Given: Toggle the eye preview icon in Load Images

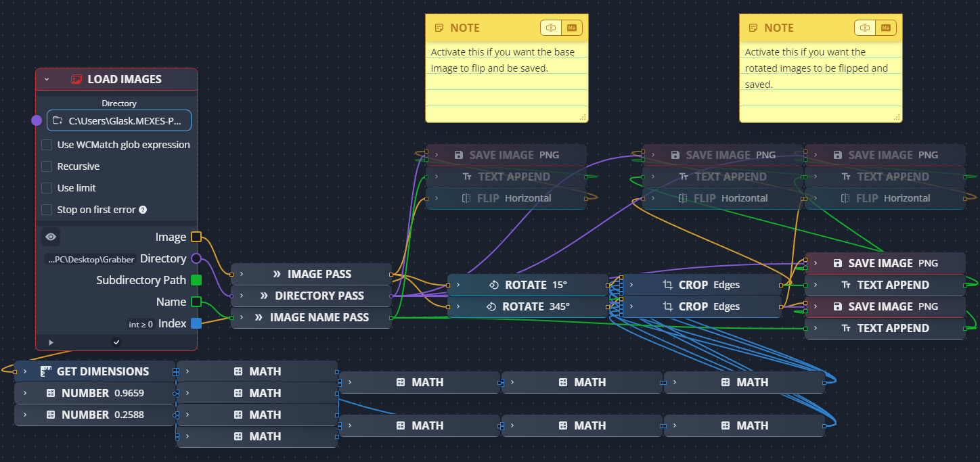Looking at the screenshot, I should click(x=51, y=236).
